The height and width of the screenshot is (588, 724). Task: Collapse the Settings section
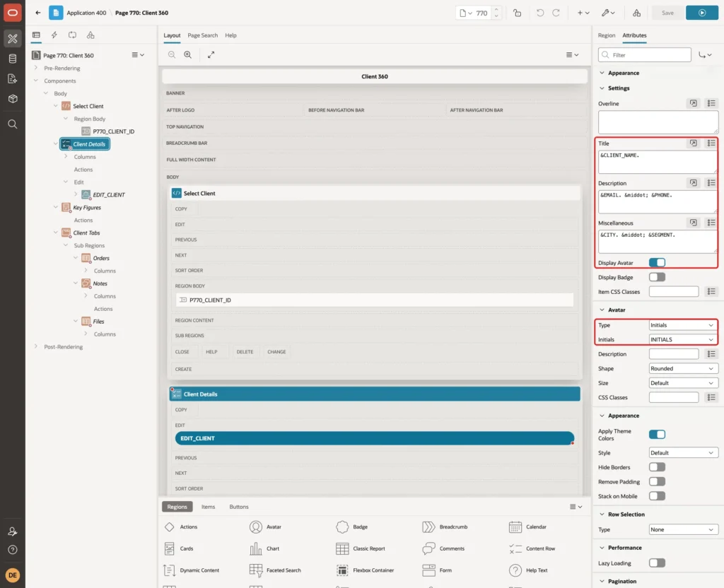pos(602,88)
